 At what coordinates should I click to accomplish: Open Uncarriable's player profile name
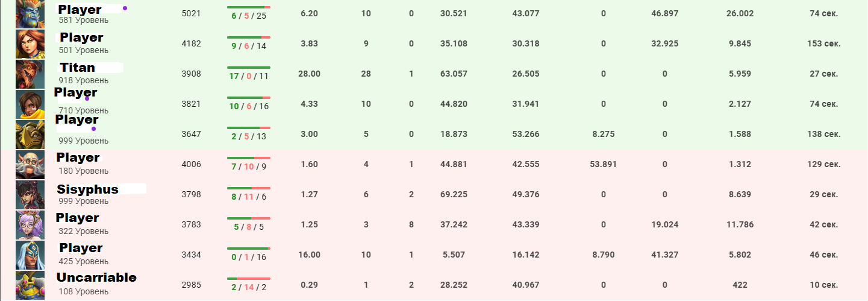coord(96,277)
